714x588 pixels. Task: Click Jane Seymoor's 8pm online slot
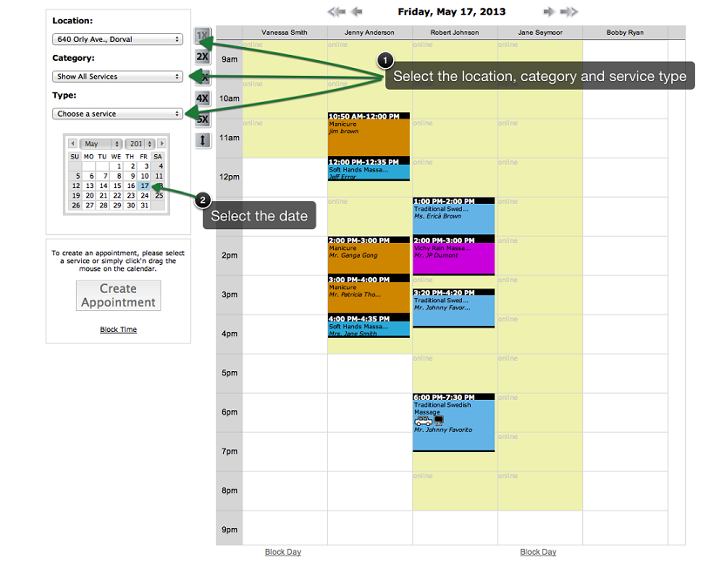[540, 491]
